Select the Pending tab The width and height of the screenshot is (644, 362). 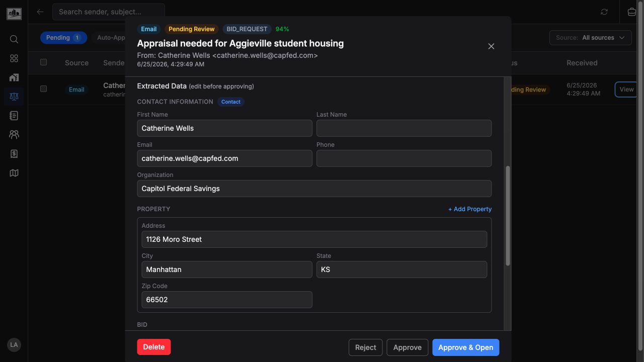(63, 38)
